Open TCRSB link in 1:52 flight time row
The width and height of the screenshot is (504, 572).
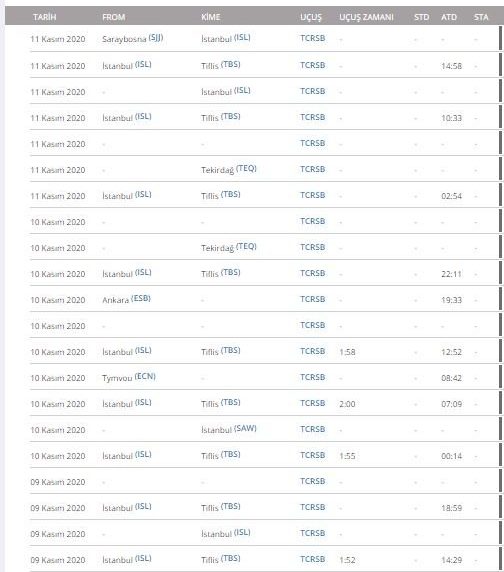coord(313,559)
